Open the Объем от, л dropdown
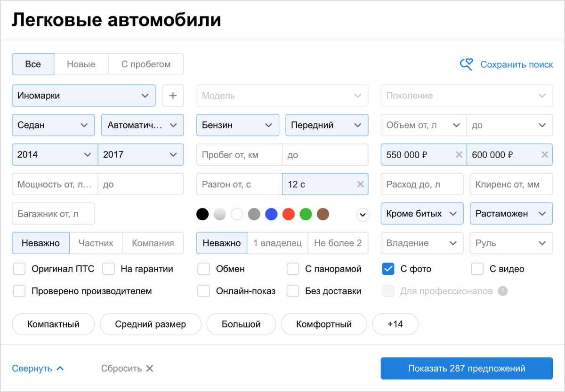Viewport: 565px width, 392px height. point(424,125)
